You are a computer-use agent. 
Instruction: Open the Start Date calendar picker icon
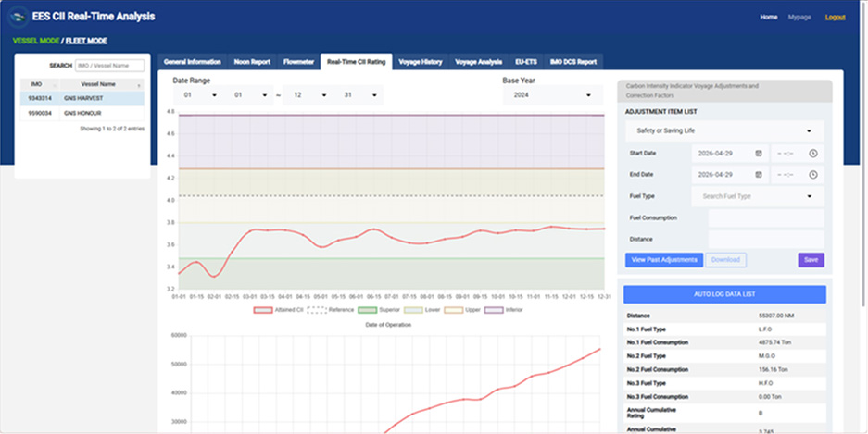[759, 154]
